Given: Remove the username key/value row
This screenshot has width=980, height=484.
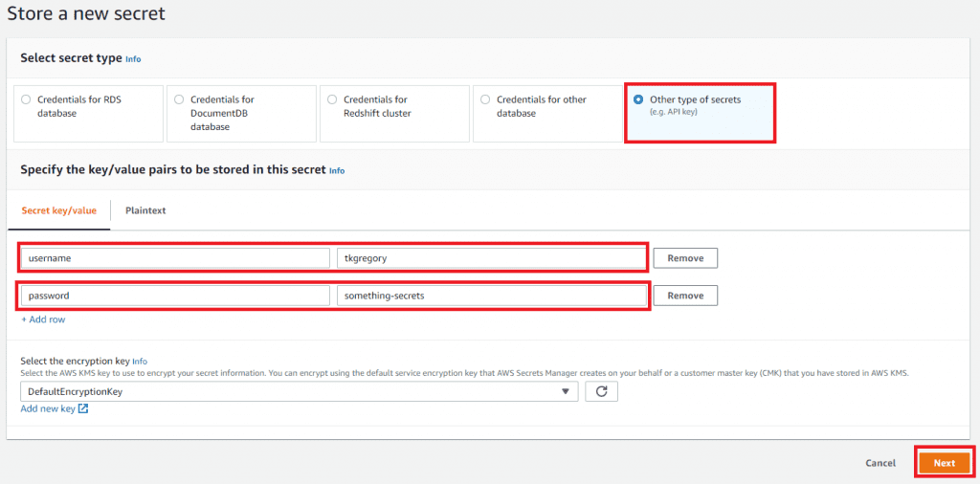Looking at the screenshot, I should (x=685, y=258).
